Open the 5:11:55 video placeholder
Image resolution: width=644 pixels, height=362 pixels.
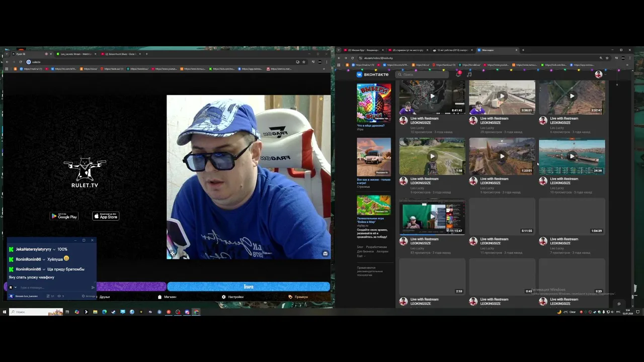(502, 217)
